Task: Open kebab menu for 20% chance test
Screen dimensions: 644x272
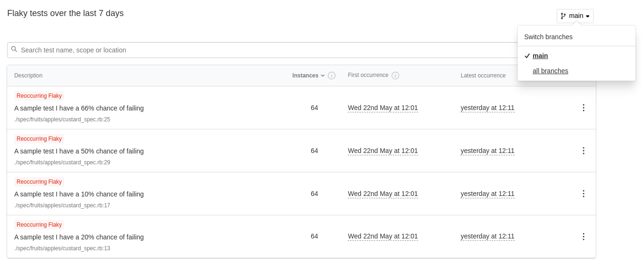Action: (583, 237)
